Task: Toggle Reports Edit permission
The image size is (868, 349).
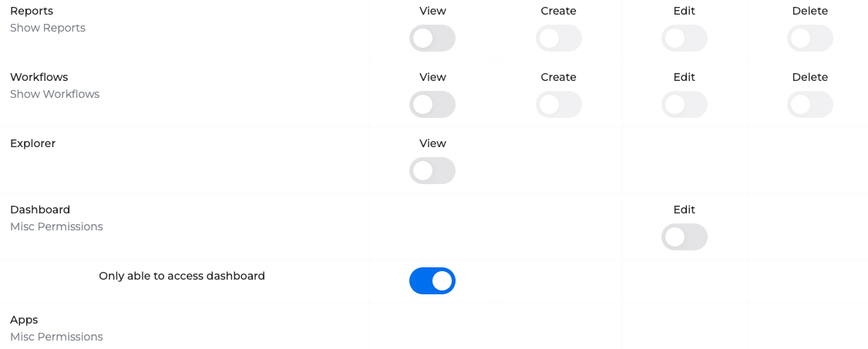Action: coord(685,39)
